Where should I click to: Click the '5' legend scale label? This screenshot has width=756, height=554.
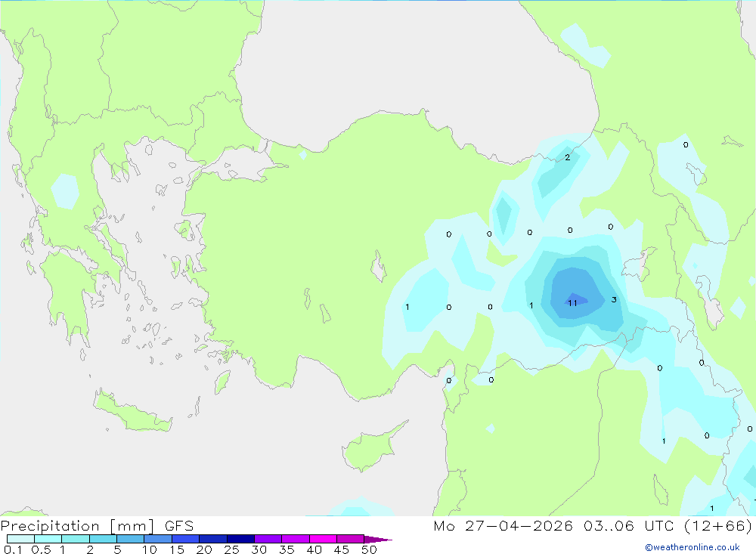(x=117, y=549)
